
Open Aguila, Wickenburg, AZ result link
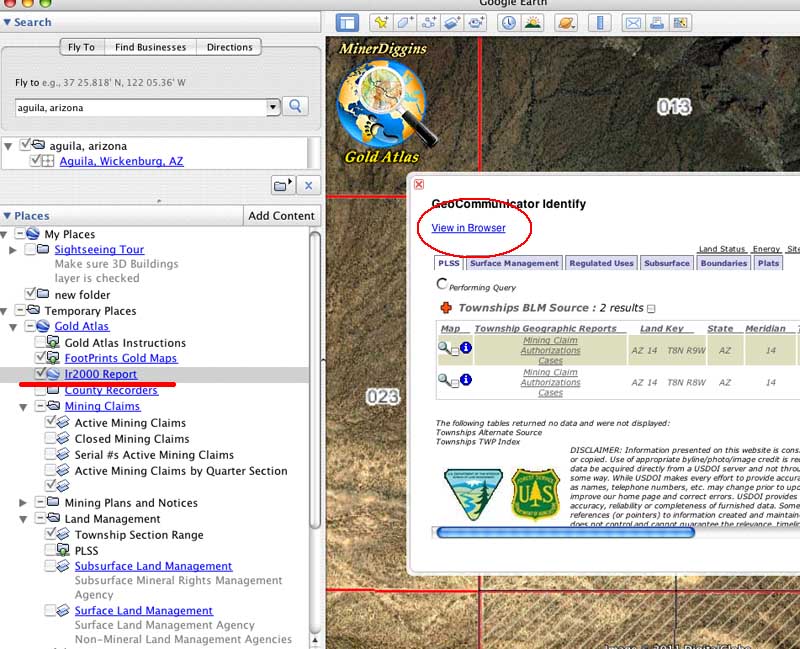coord(121,161)
